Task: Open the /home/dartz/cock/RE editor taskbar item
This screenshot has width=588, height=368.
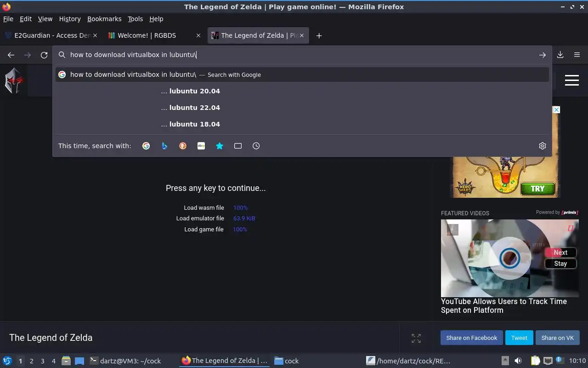Action: click(x=408, y=361)
